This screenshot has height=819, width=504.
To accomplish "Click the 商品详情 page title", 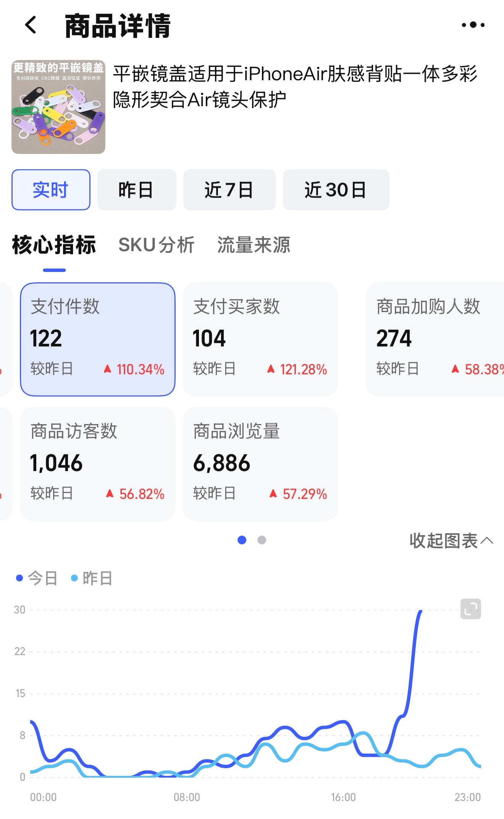I will 118,26.
